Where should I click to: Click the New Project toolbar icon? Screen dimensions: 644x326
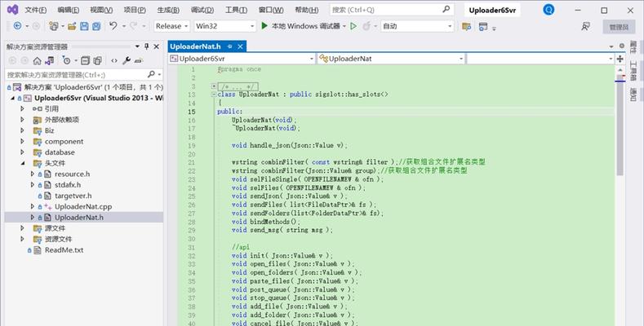pyautogui.click(x=53, y=26)
